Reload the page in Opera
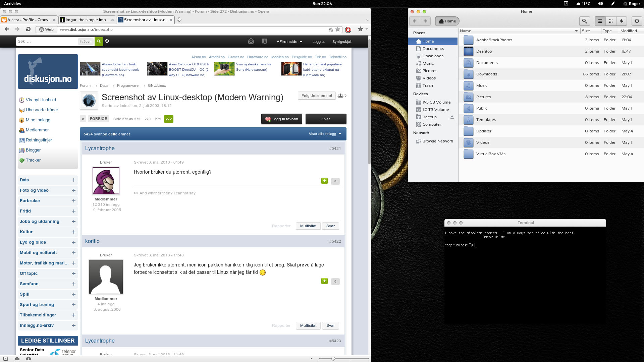 (28, 29)
